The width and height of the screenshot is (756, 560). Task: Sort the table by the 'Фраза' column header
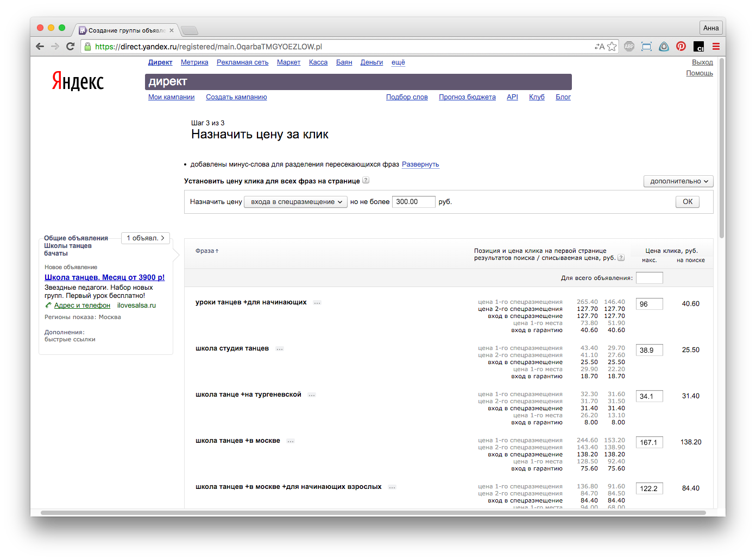click(206, 251)
